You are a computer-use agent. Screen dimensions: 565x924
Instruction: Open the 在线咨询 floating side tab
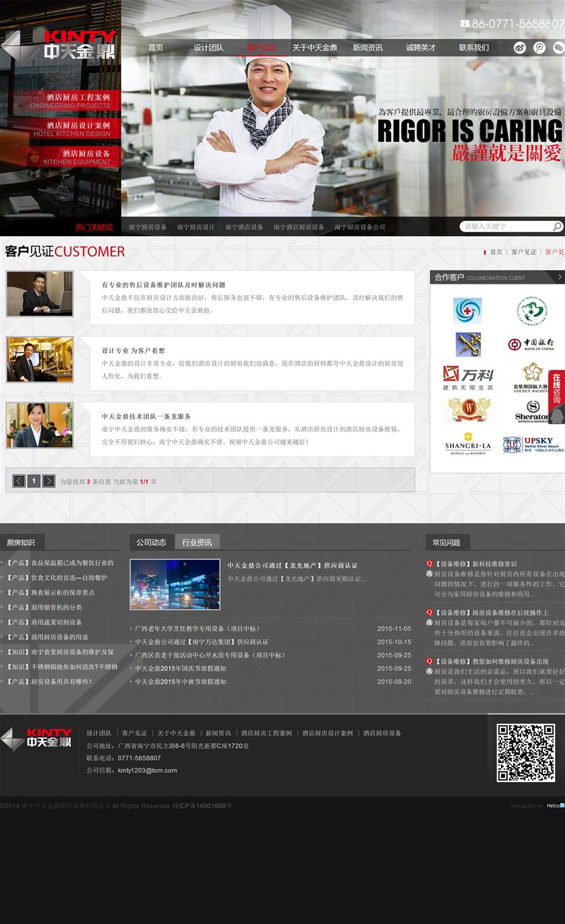557,390
